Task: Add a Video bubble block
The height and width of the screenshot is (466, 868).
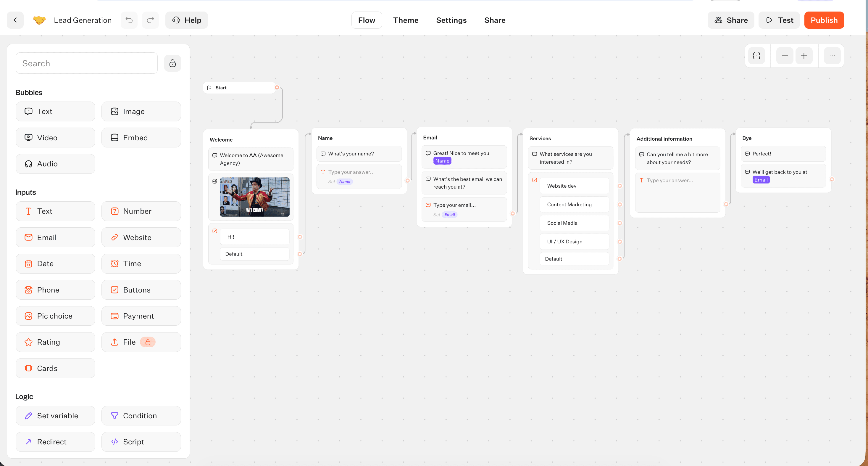Action: [x=55, y=138]
